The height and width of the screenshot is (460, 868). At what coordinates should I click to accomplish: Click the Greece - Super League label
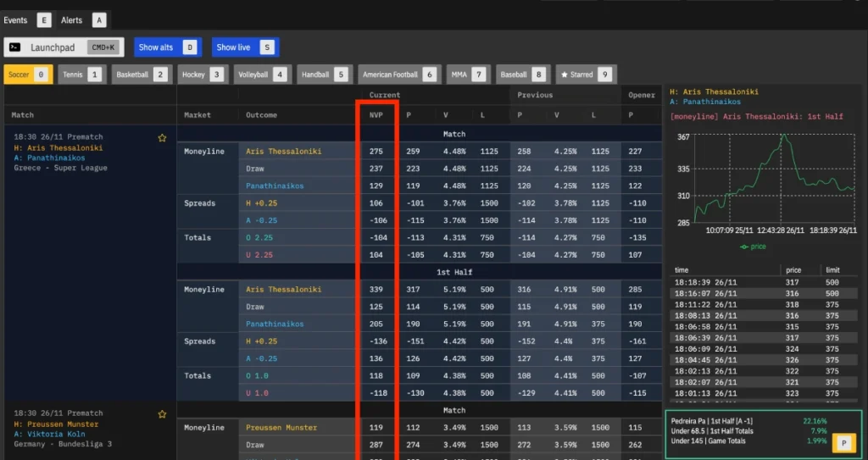pyautogui.click(x=60, y=168)
